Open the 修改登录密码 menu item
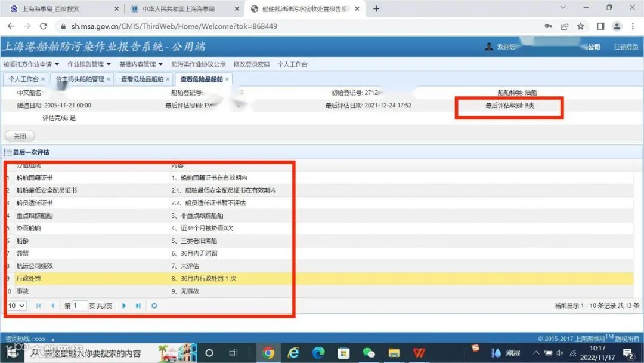The image size is (644, 363). point(252,64)
